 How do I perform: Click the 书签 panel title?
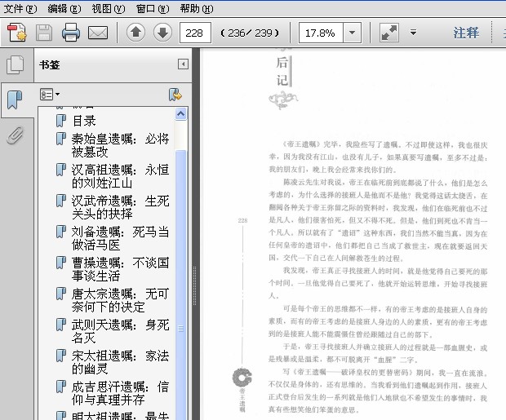tap(50, 65)
